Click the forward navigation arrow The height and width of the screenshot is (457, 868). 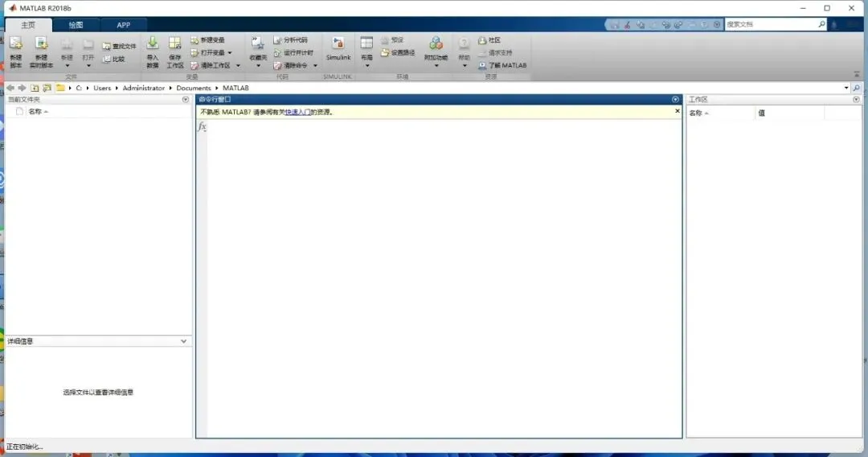[x=22, y=88]
